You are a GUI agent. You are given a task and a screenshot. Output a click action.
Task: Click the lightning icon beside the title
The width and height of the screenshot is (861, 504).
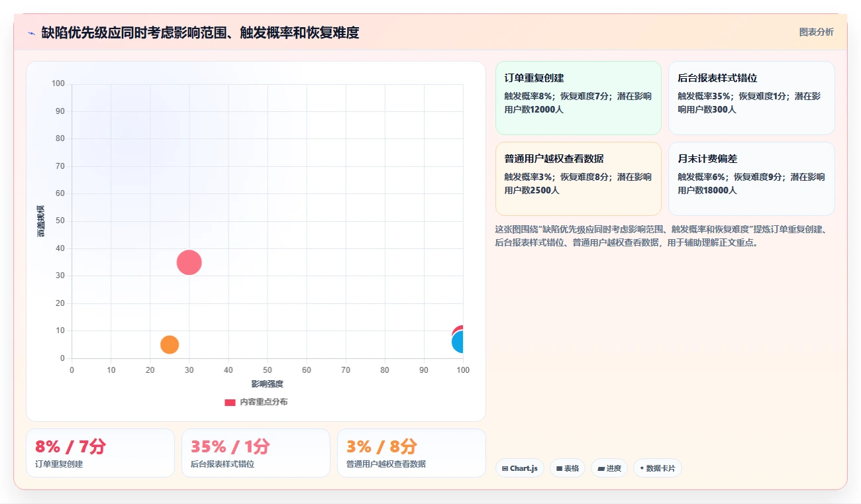[31, 33]
